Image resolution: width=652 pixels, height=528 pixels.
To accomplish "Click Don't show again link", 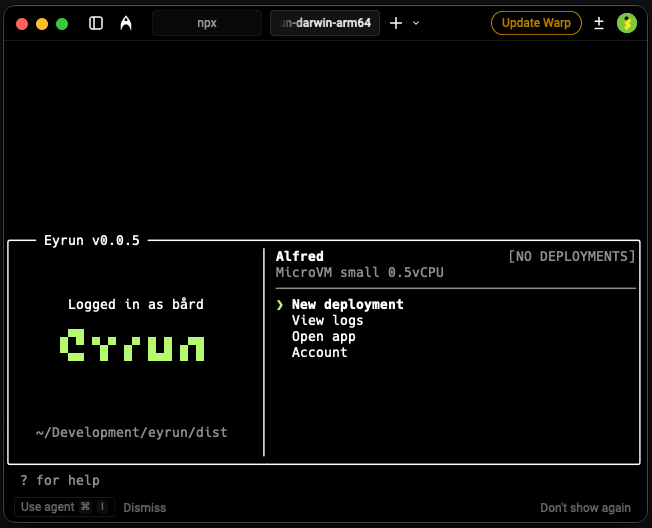I will point(585,508).
